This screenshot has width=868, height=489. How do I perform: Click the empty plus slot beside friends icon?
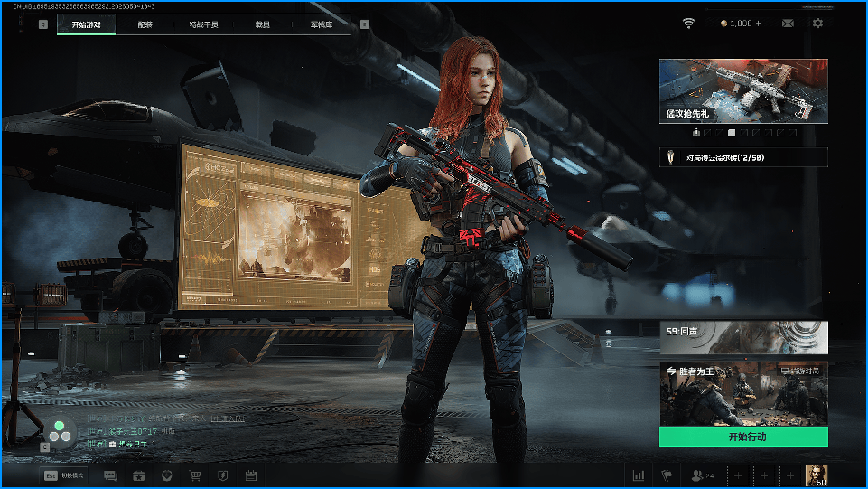coord(737,475)
